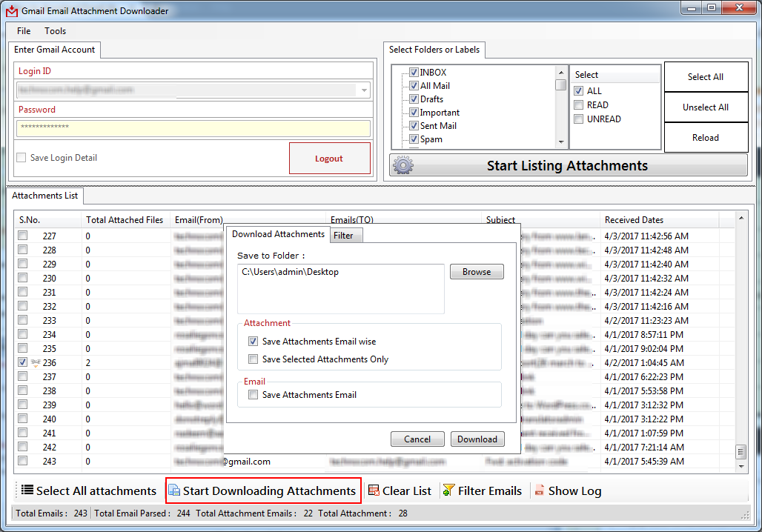Click the Filter Emails funnel icon
This screenshot has height=532, width=762.
pos(448,491)
